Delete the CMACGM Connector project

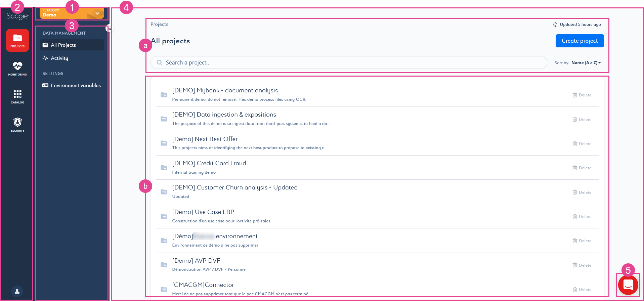coord(582,290)
